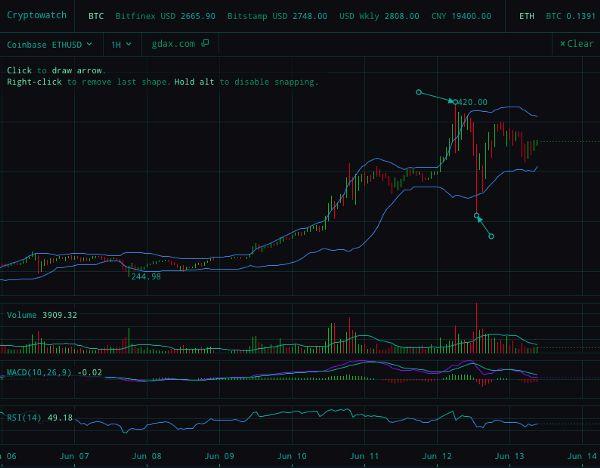This screenshot has height=468, width=600.
Task: Switch to the ETH tab
Action: [x=527, y=16]
